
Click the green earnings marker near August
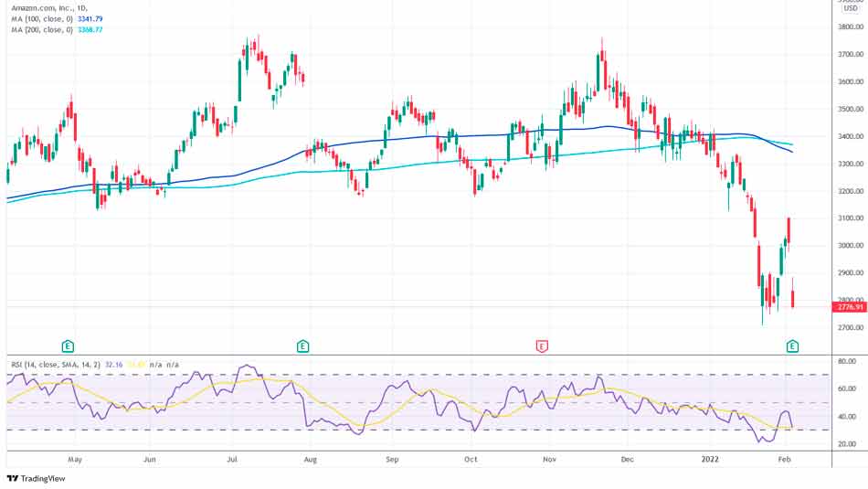pos(302,345)
